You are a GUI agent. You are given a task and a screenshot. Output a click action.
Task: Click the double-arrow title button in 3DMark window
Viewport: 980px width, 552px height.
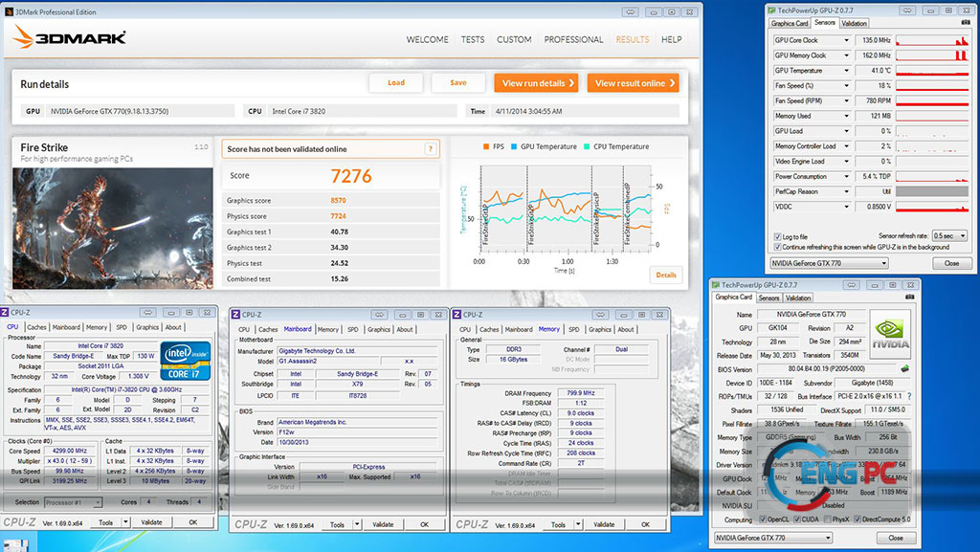(x=630, y=11)
